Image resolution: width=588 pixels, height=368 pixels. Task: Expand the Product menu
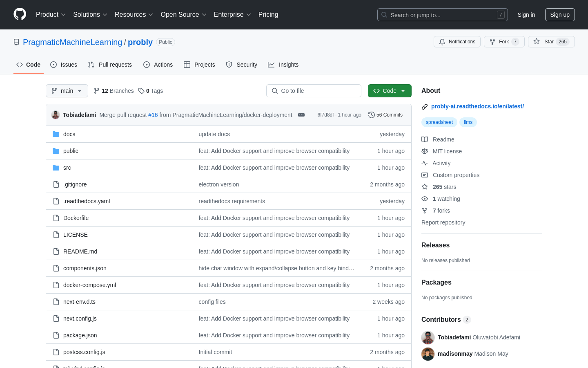pyautogui.click(x=51, y=14)
